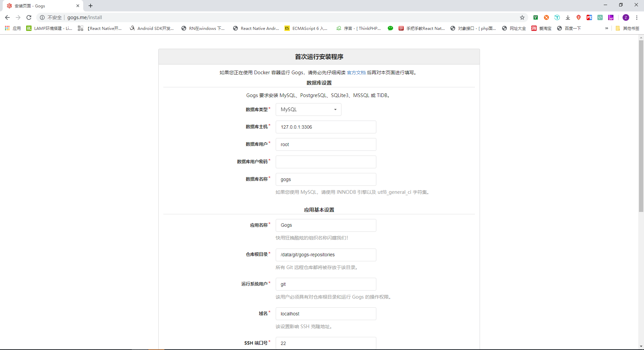
Task: Open the Android SDK开发 bookmark
Action: 152,28
